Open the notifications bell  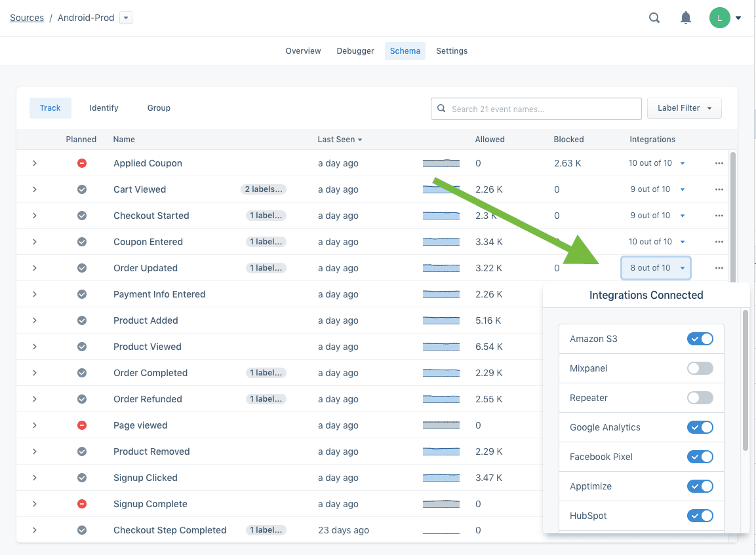686,18
